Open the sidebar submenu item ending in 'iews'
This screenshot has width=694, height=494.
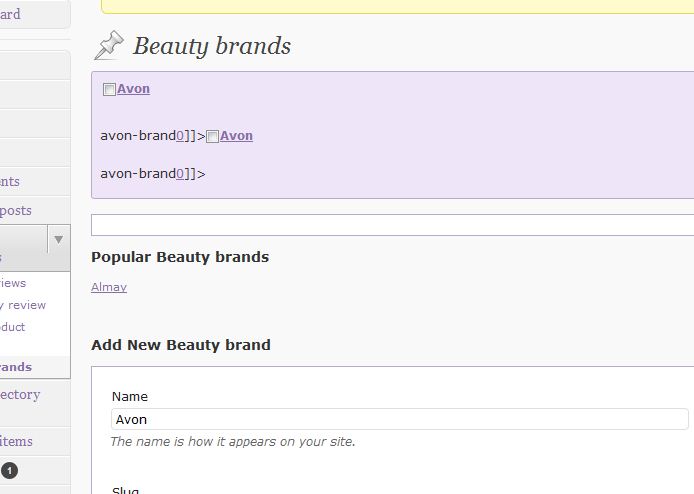coord(13,283)
